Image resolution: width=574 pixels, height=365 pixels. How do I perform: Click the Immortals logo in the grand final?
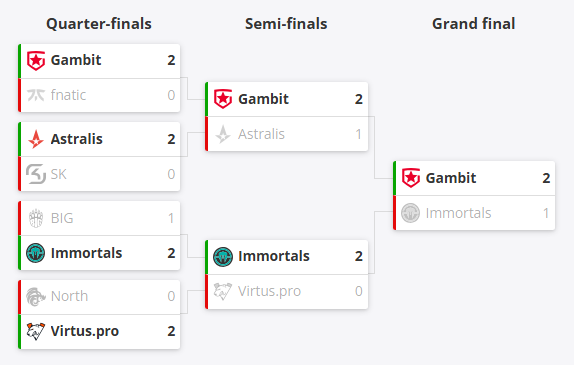point(411,213)
